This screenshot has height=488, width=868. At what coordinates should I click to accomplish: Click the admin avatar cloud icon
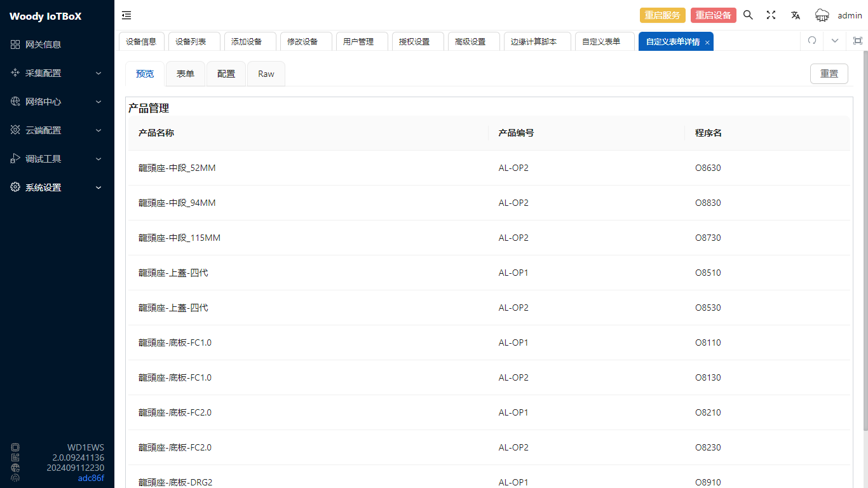(822, 15)
